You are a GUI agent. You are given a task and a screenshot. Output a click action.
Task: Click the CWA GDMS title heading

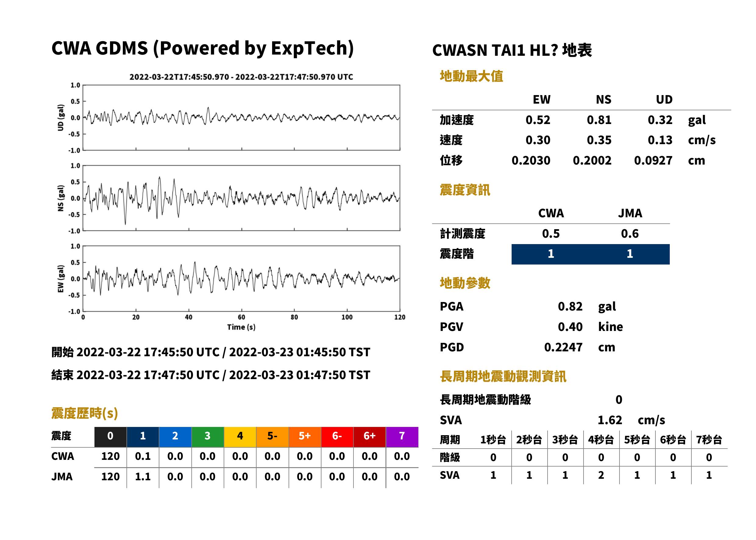click(x=202, y=48)
